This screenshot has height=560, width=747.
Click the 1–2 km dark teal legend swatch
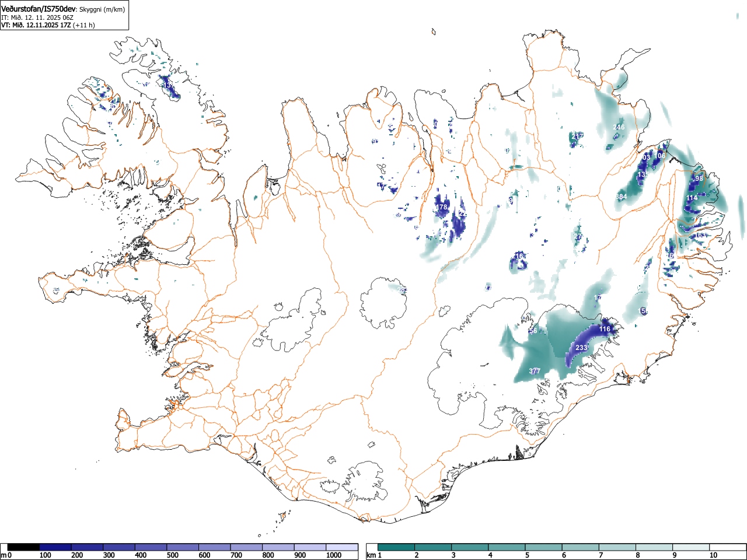(x=396, y=547)
